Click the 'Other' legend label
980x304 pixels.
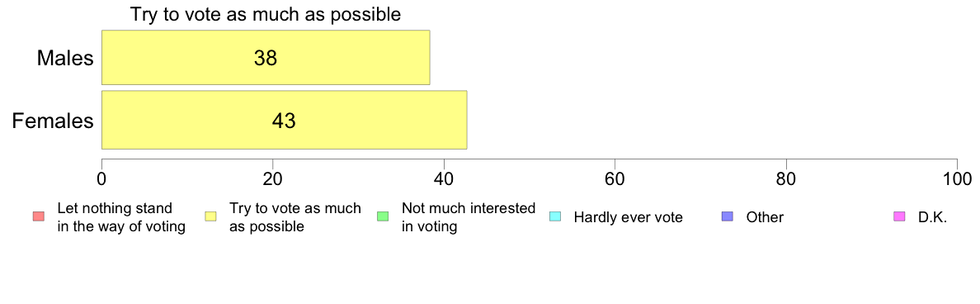point(765,218)
